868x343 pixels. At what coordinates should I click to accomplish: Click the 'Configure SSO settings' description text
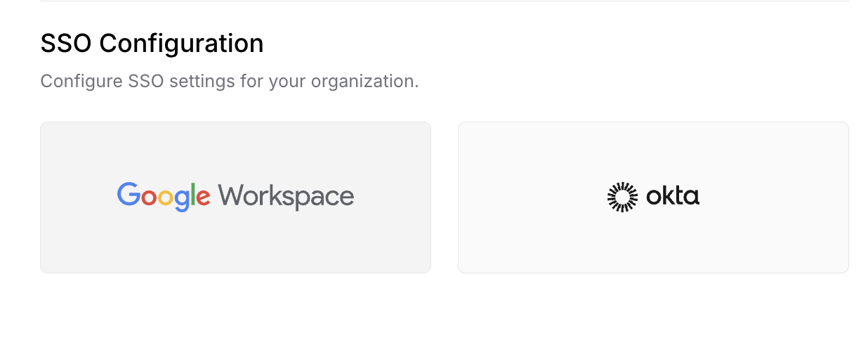click(x=229, y=82)
